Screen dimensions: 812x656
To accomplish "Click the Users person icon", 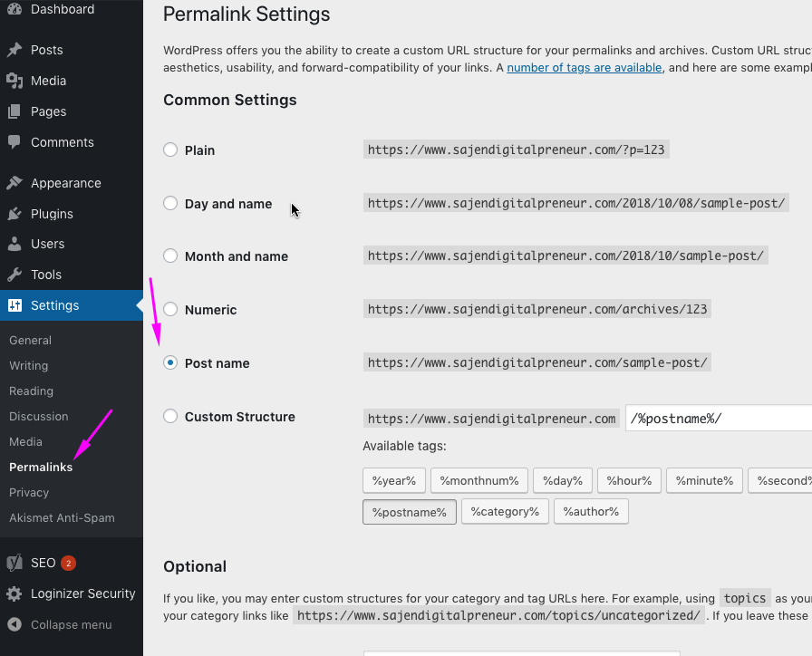I will pos(14,244).
